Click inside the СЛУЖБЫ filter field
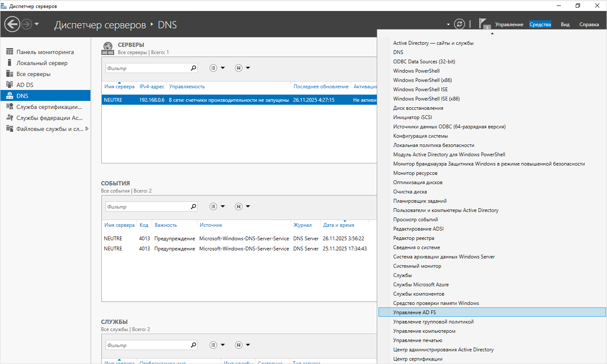Viewport: 607px width, 364px height. [x=147, y=345]
